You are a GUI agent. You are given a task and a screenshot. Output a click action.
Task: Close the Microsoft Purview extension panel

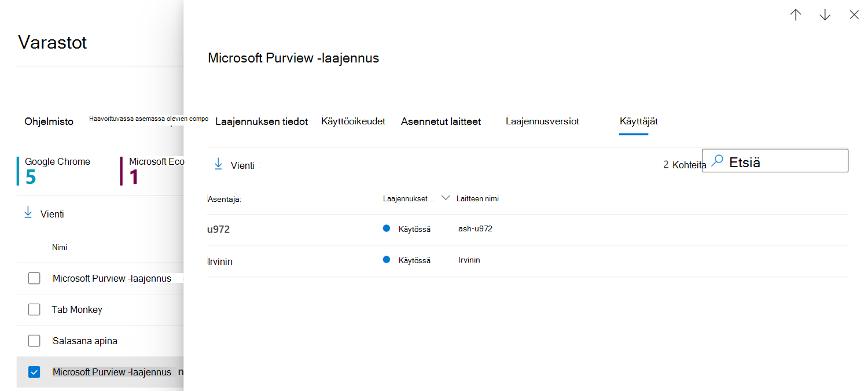click(854, 15)
